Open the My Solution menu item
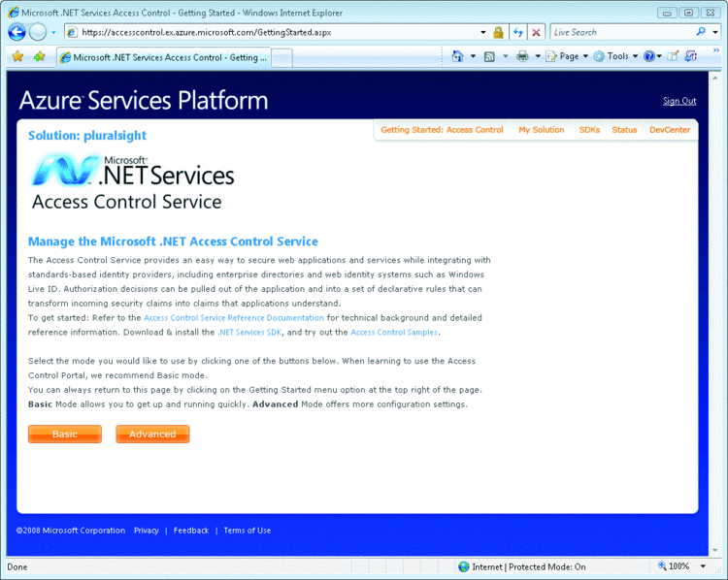Image resolution: width=728 pixels, height=580 pixels. click(x=542, y=130)
